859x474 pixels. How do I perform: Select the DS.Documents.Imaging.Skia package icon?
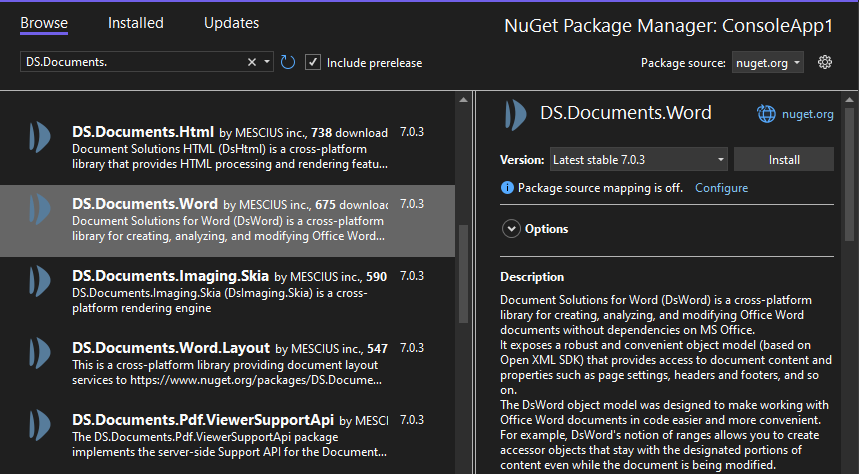[39, 281]
